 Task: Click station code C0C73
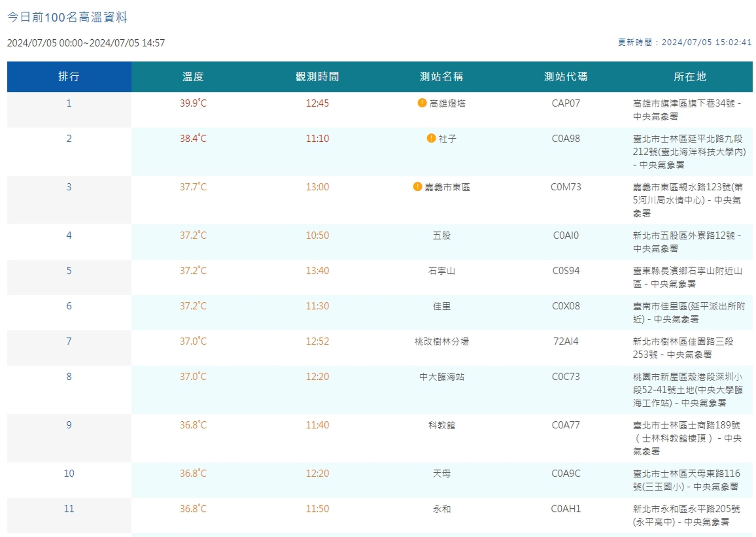(x=566, y=377)
